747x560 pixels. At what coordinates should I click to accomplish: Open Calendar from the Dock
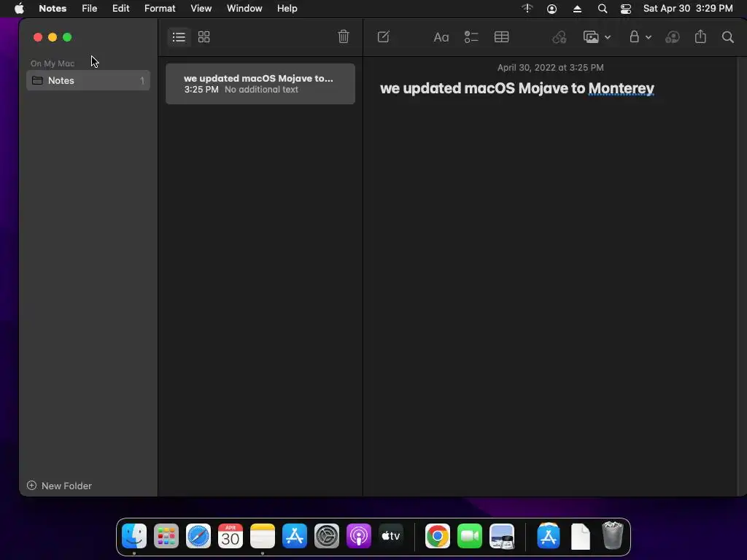231,536
